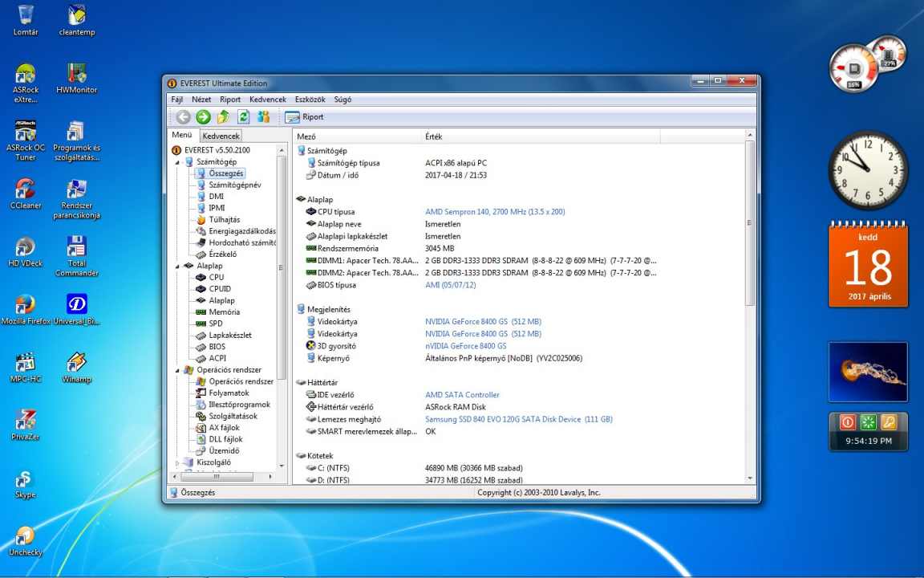
Task: Open the ACPI tree item
Action: point(217,358)
